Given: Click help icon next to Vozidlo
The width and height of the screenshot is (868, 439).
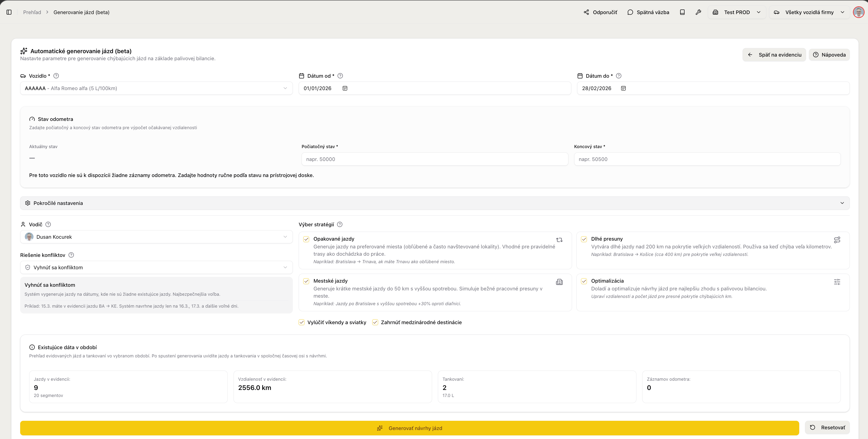Looking at the screenshot, I should [56, 76].
